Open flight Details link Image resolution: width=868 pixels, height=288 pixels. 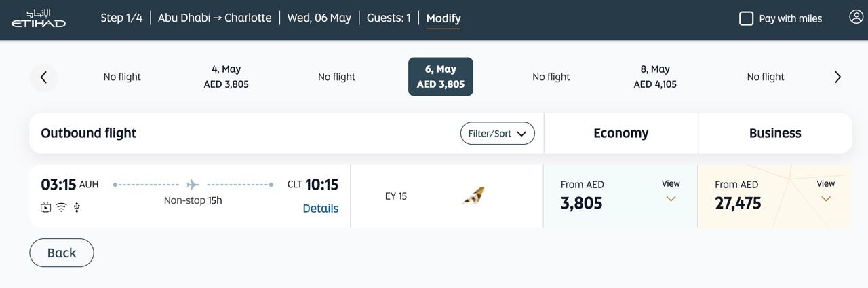pyautogui.click(x=320, y=209)
